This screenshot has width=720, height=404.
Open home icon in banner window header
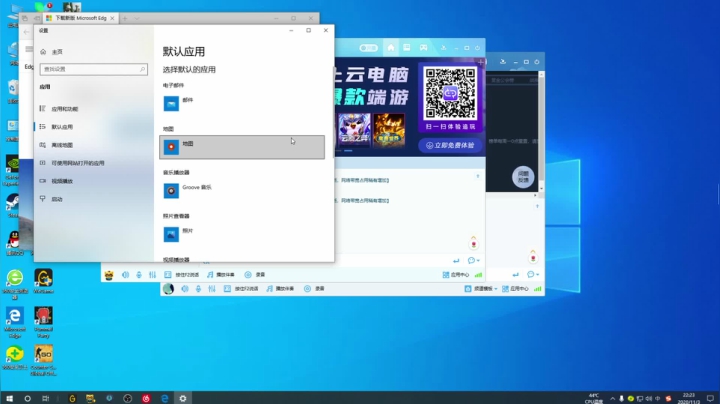(x=391, y=48)
